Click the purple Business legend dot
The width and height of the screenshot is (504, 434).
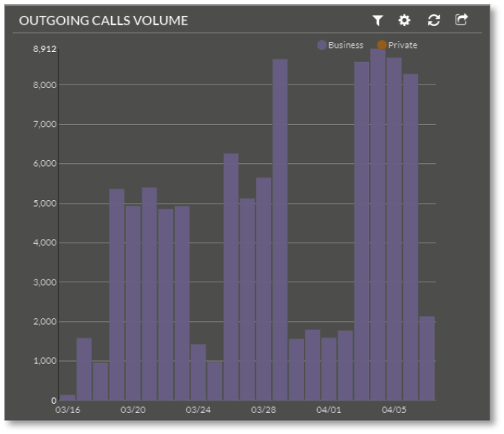[x=322, y=45]
